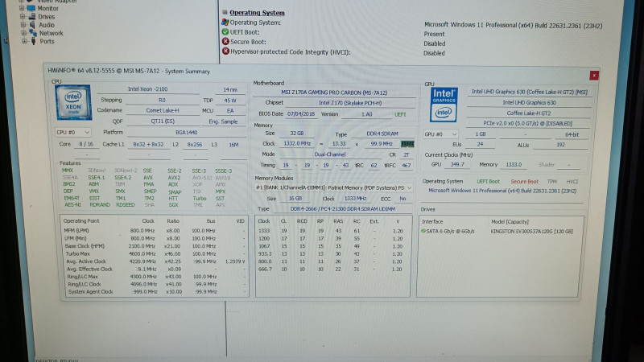Click the UEFI Boot indicator in GPU panel
The image size is (644, 362).
pyautogui.click(x=488, y=182)
